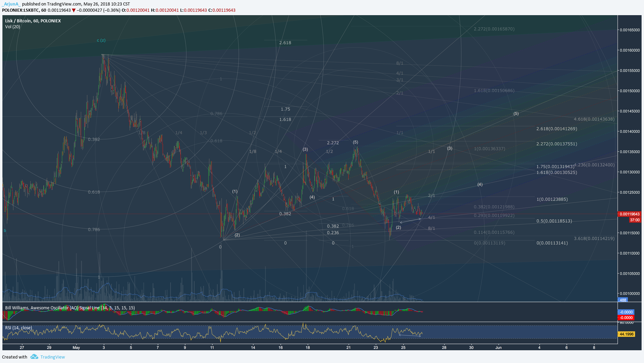Select the Vol (20) indicator label
The image size is (644, 363).
[12, 27]
